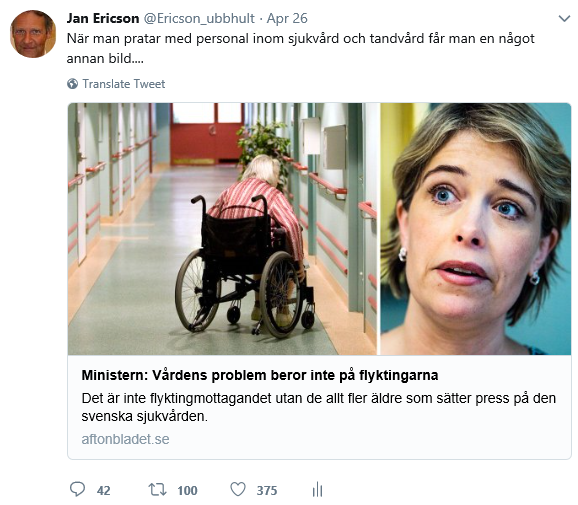
Task: Open the Jan Ericson display name
Action: [103, 18]
